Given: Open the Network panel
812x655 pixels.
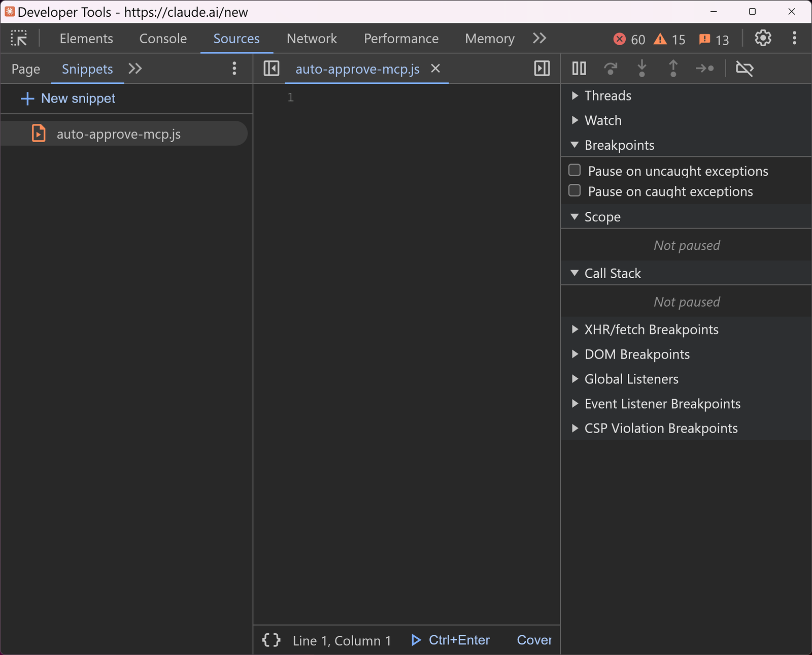Looking at the screenshot, I should point(312,39).
